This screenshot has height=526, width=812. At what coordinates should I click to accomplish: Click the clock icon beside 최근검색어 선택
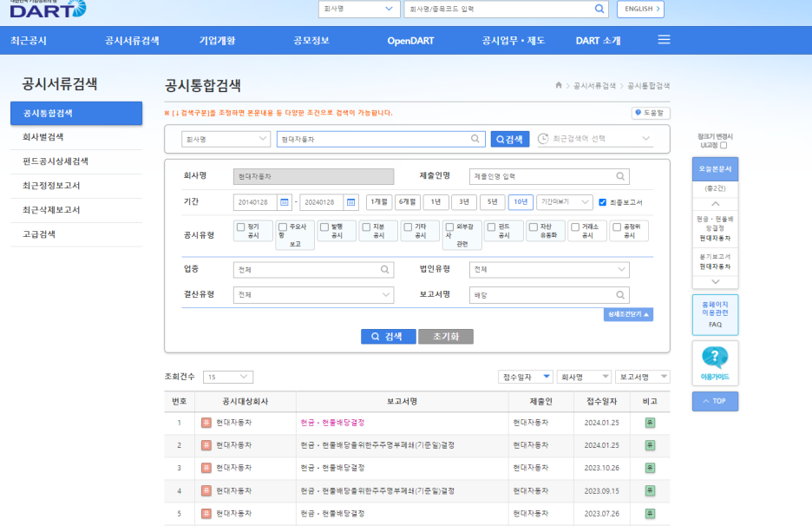[x=543, y=138]
